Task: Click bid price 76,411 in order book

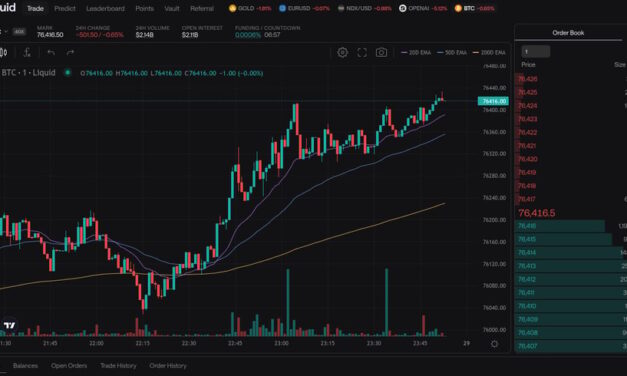Action: click(x=526, y=292)
